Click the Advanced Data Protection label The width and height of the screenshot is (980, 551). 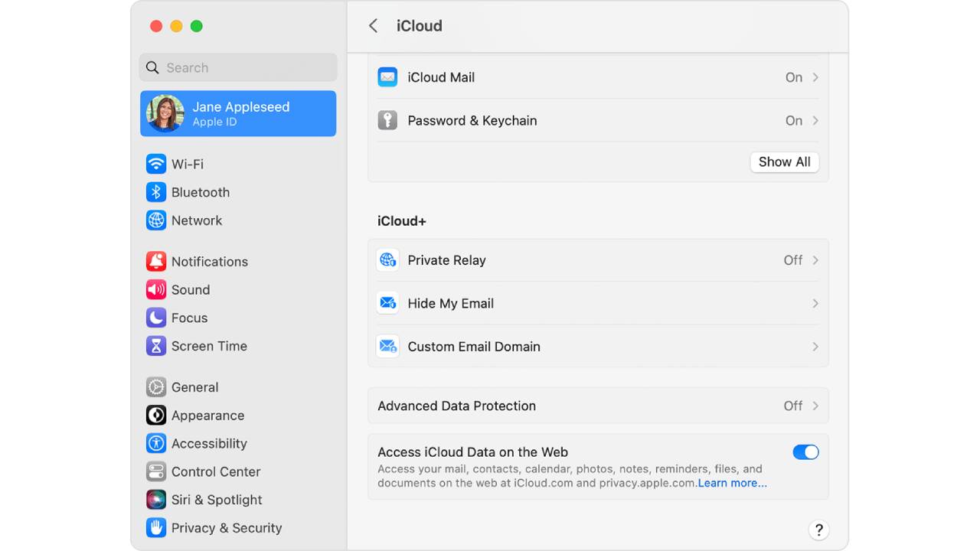[x=456, y=406]
